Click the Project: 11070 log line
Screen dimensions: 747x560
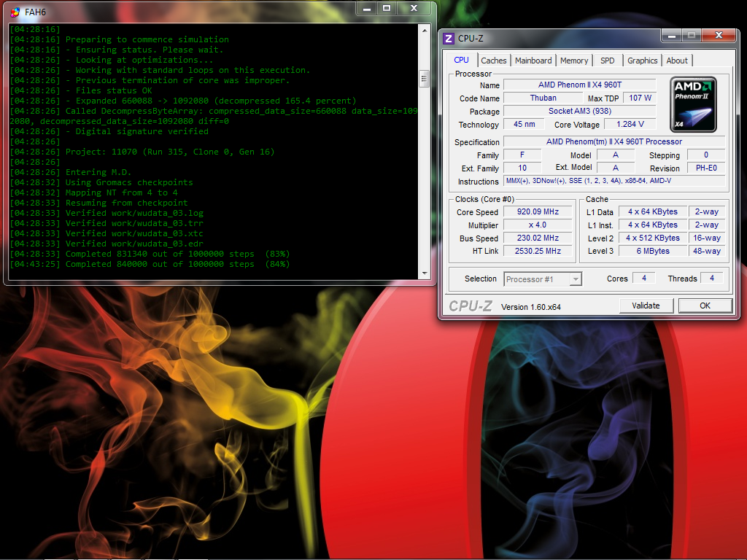(142, 152)
